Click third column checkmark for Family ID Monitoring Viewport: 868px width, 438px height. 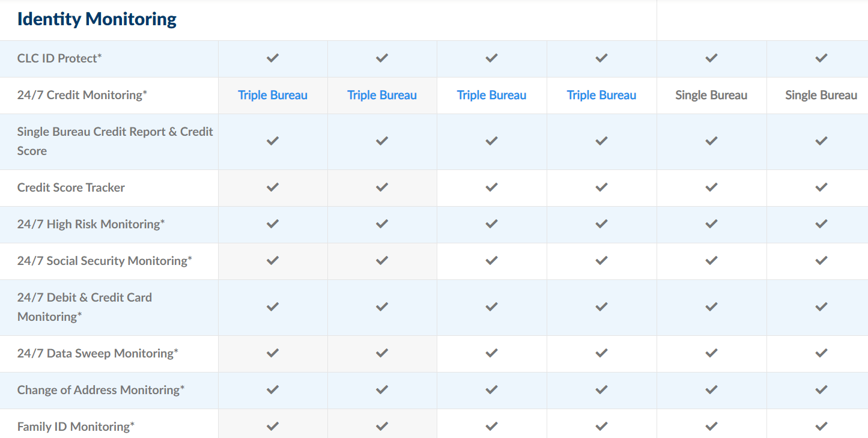click(x=492, y=427)
